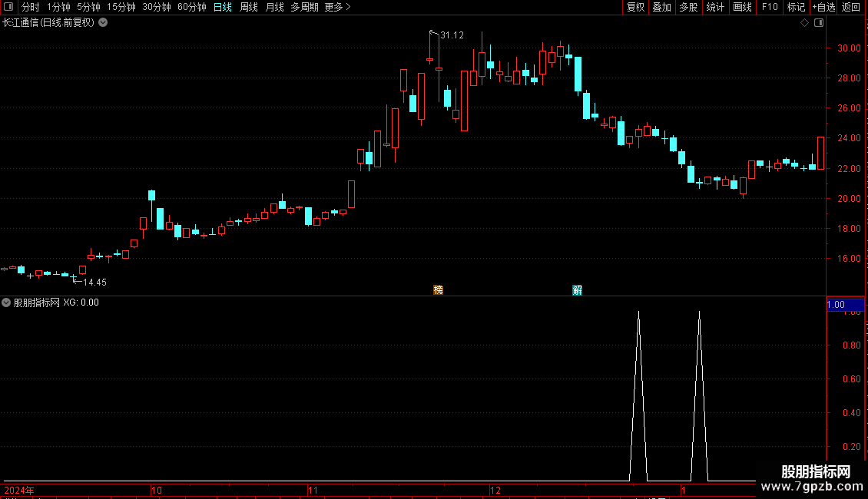Image resolution: width=868 pixels, height=499 pixels.
Task: Select the 15分钟 period
Action: point(121,7)
